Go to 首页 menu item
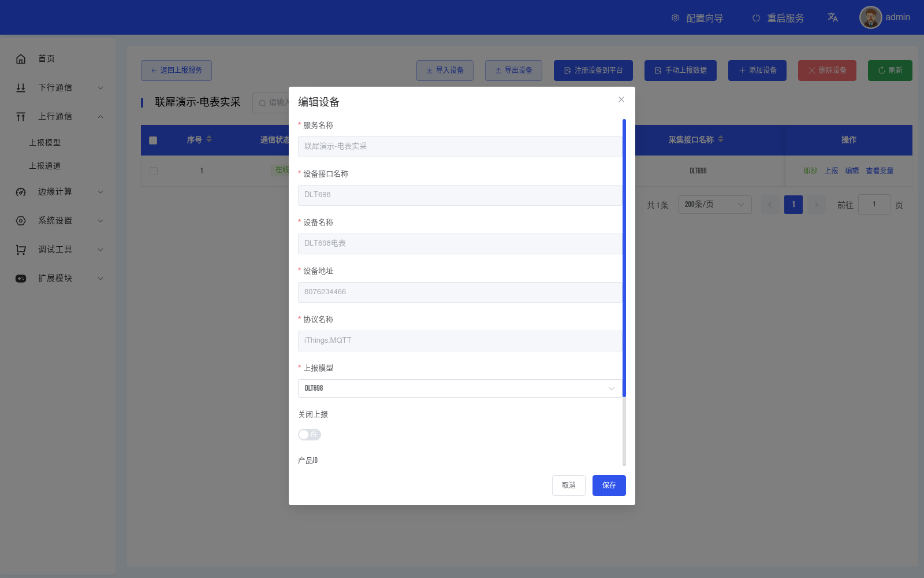Image resolution: width=924 pixels, height=578 pixels. 58,58
